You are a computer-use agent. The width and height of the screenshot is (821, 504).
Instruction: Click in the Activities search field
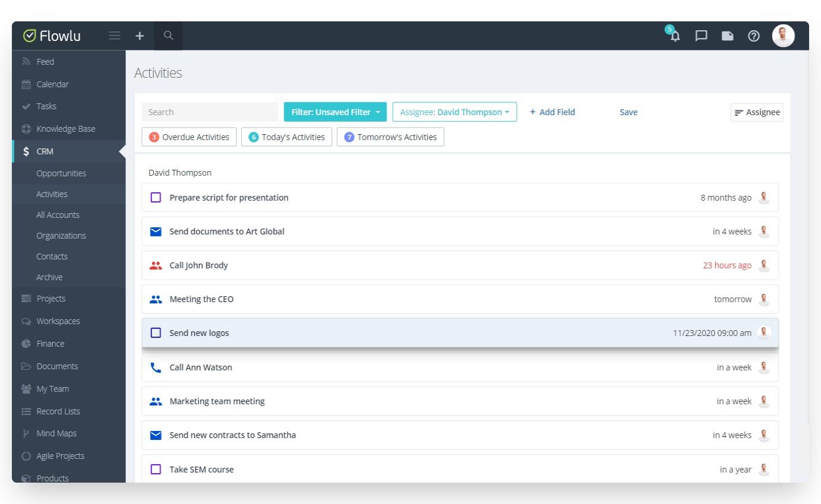tap(210, 112)
